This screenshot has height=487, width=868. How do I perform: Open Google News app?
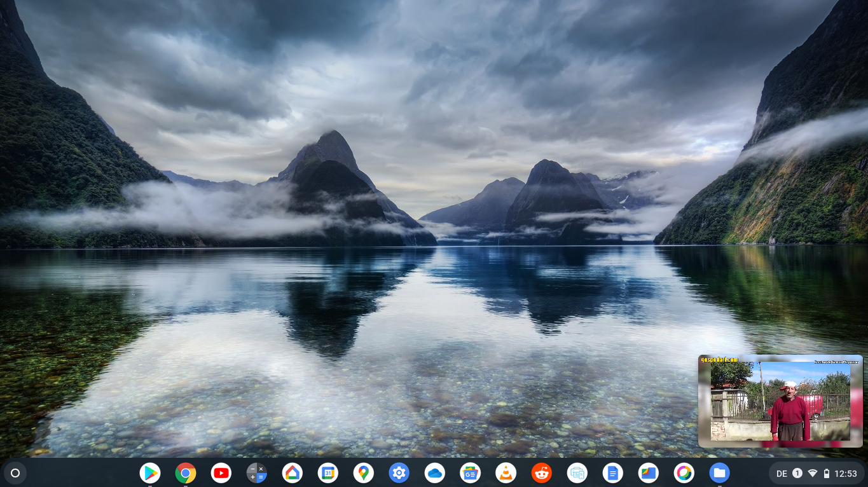point(471,473)
